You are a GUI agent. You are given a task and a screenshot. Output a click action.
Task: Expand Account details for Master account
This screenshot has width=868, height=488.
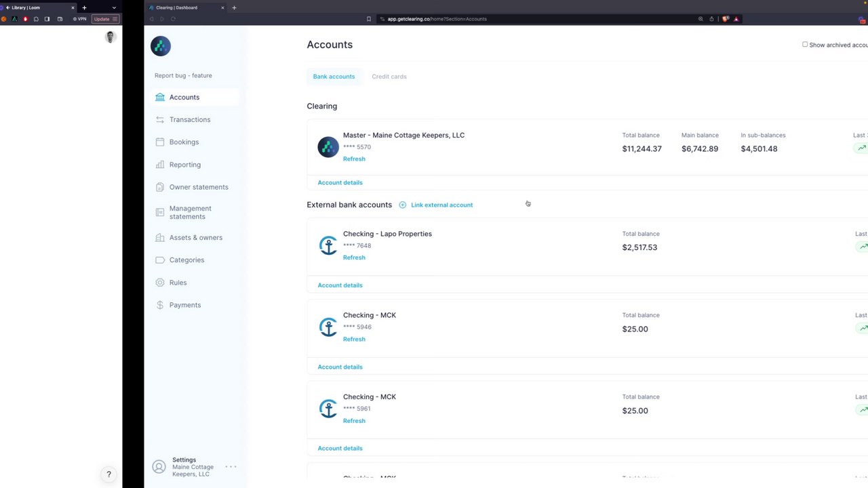click(x=340, y=182)
